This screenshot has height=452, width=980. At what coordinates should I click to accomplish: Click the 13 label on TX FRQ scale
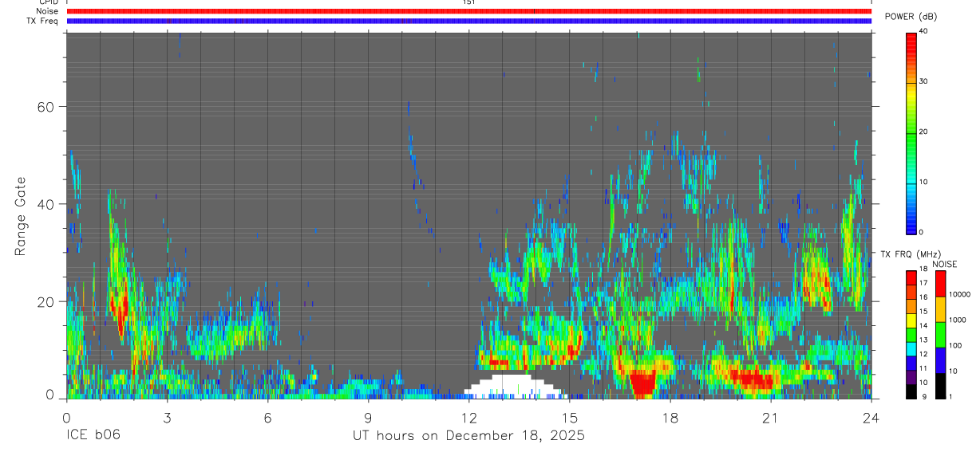[x=923, y=340]
